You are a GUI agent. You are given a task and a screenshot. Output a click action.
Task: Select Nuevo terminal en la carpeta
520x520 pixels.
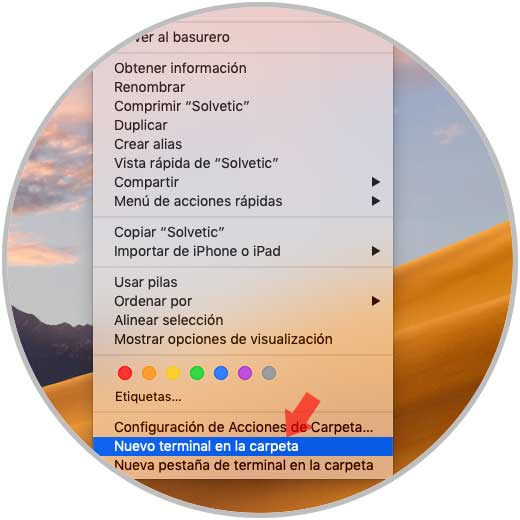pyautogui.click(x=243, y=446)
